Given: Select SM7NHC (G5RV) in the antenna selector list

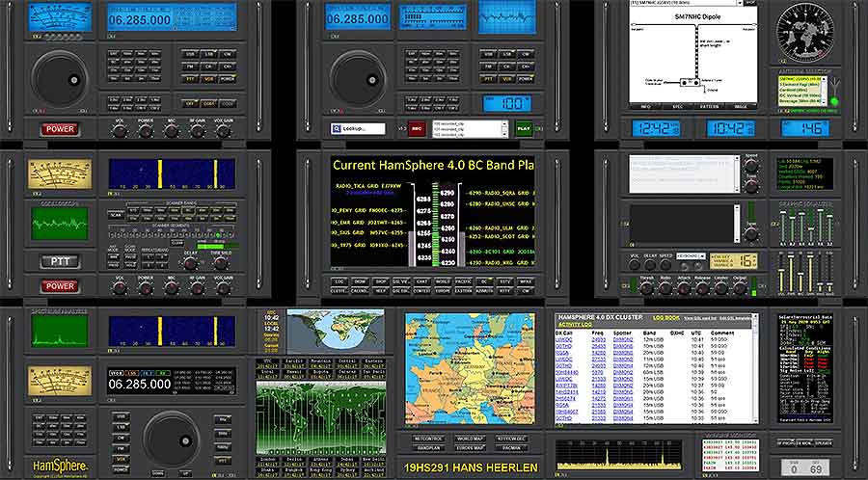Looking at the screenshot, I should click(x=799, y=79).
